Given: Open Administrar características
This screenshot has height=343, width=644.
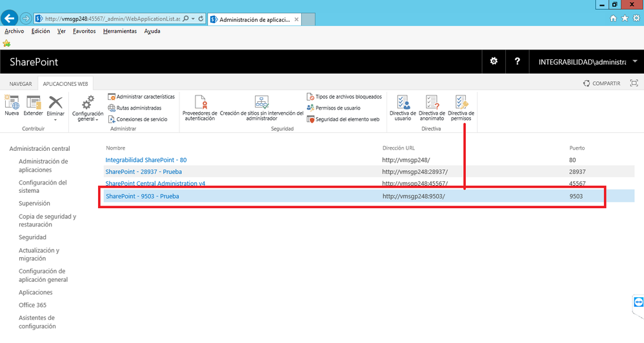Looking at the screenshot, I should point(141,97).
